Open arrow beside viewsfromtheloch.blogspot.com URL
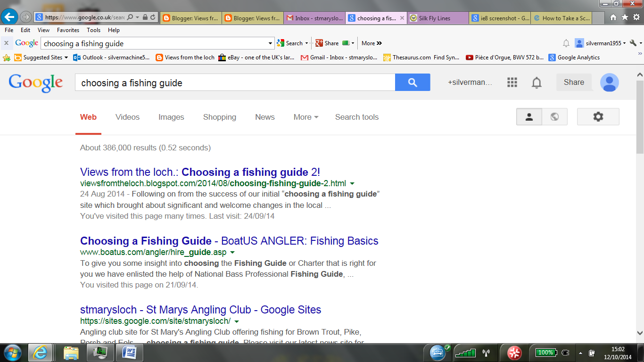The width and height of the screenshot is (644, 362). (x=352, y=183)
